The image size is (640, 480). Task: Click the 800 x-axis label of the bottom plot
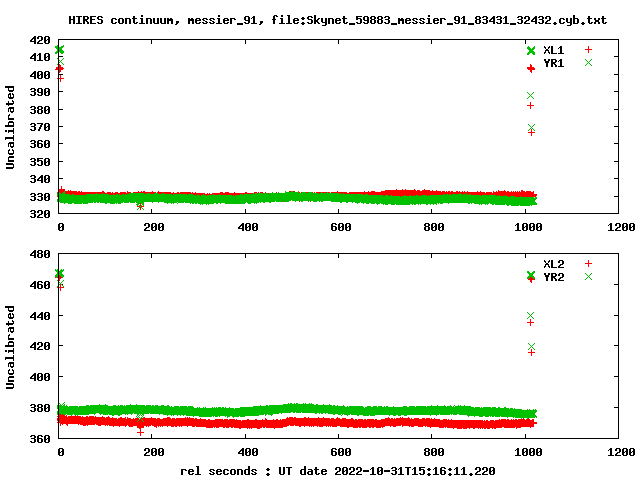pyautogui.click(x=434, y=452)
